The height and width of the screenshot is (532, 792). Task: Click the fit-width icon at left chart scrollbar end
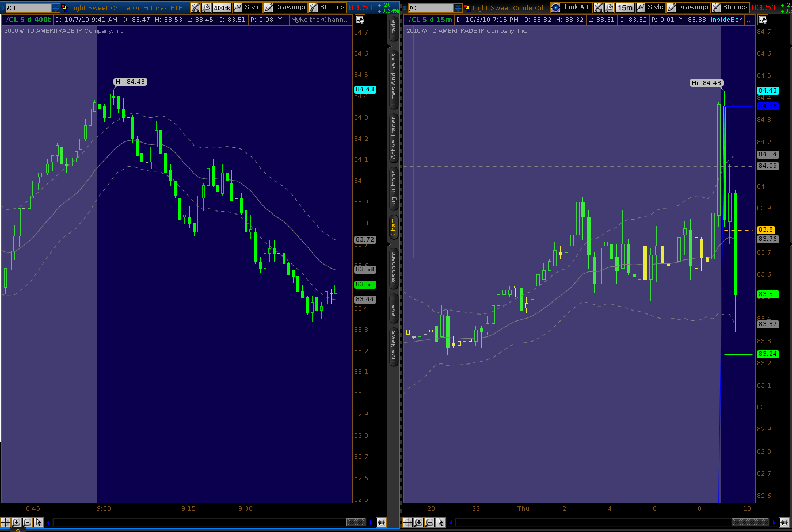tap(381, 522)
